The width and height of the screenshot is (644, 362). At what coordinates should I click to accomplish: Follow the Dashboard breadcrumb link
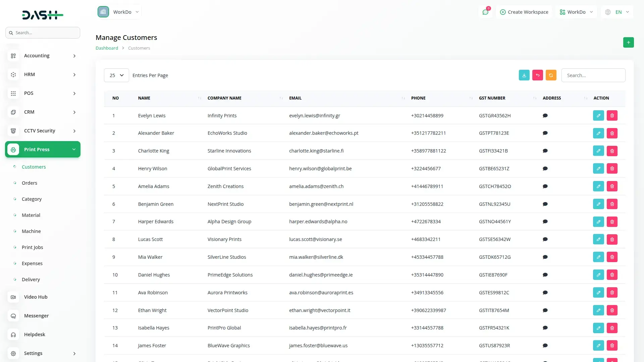[x=107, y=48]
